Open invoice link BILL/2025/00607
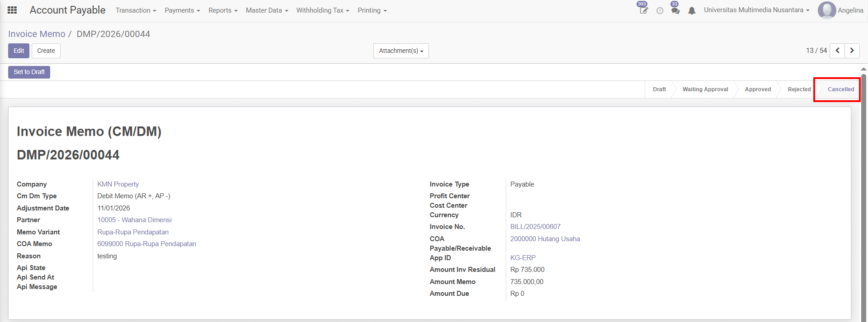This screenshot has height=322, width=868. pyautogui.click(x=535, y=227)
